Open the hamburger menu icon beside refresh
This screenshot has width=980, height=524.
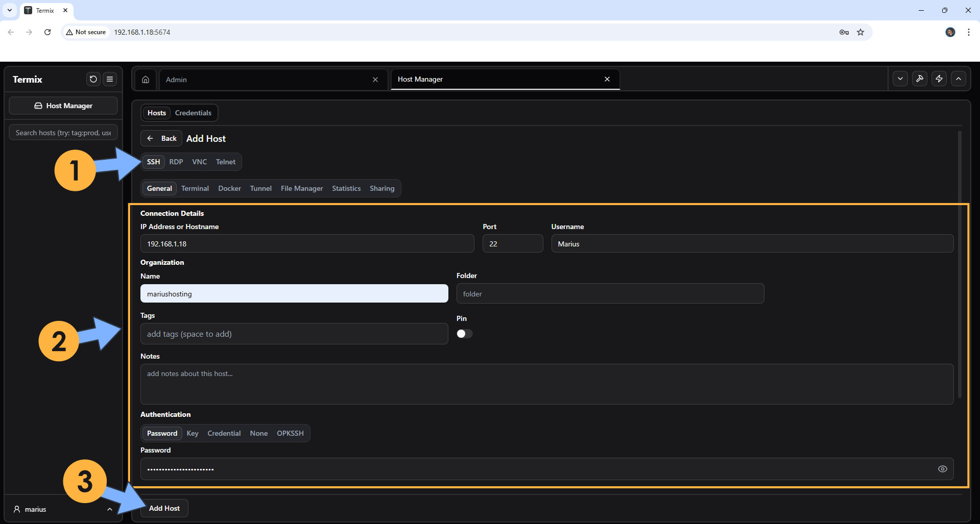tap(110, 79)
